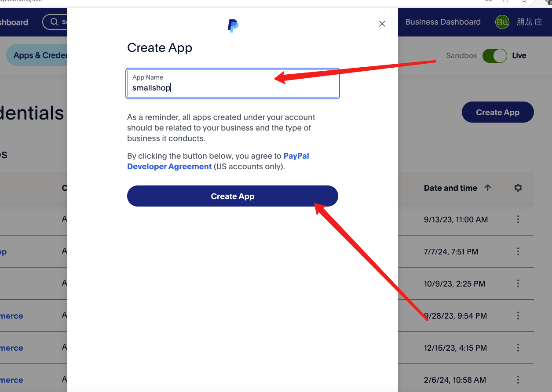Click the Date and time column header

pos(450,188)
